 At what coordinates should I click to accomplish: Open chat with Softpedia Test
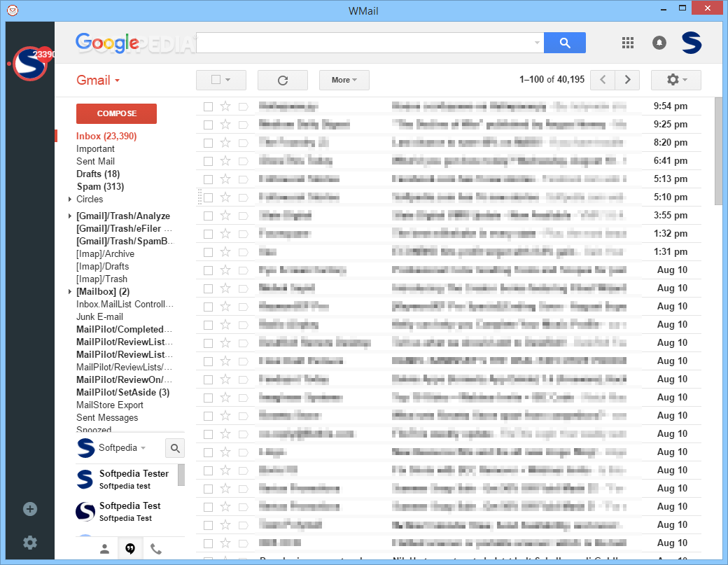(126, 512)
